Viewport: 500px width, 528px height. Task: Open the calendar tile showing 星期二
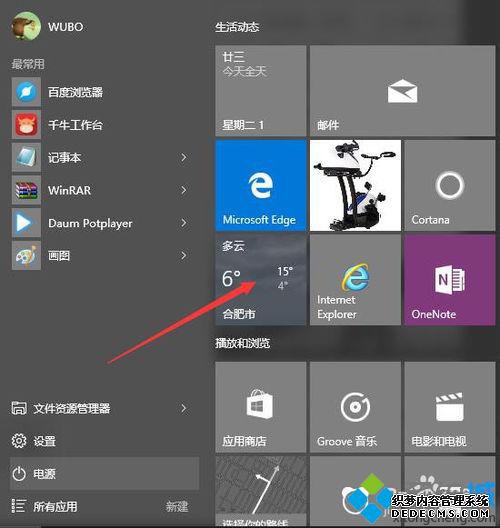(x=261, y=91)
